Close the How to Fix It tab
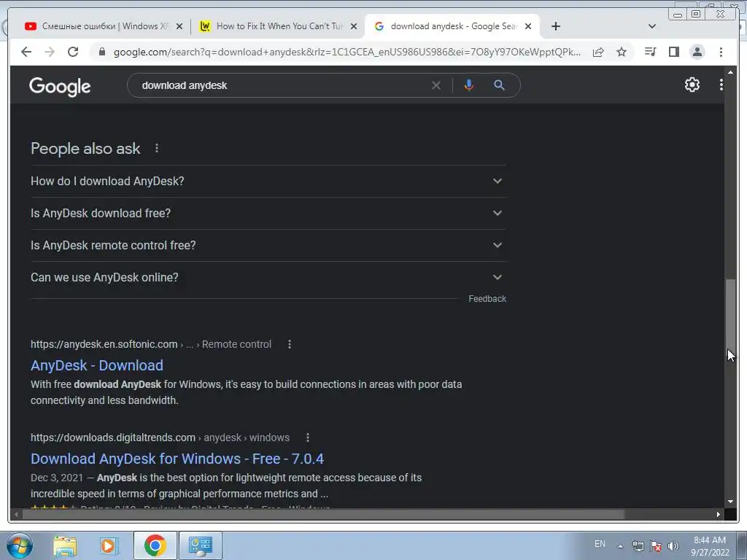 (x=354, y=26)
